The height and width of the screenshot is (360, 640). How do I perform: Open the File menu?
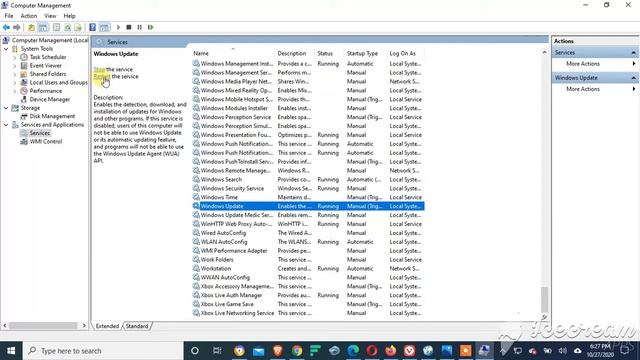click(9, 16)
